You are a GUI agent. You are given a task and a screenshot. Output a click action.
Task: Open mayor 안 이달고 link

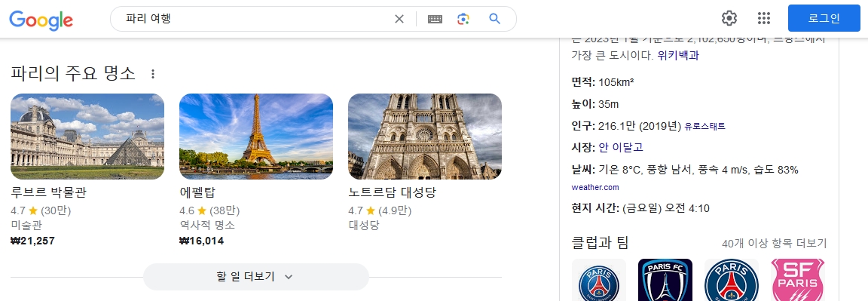pos(621,147)
